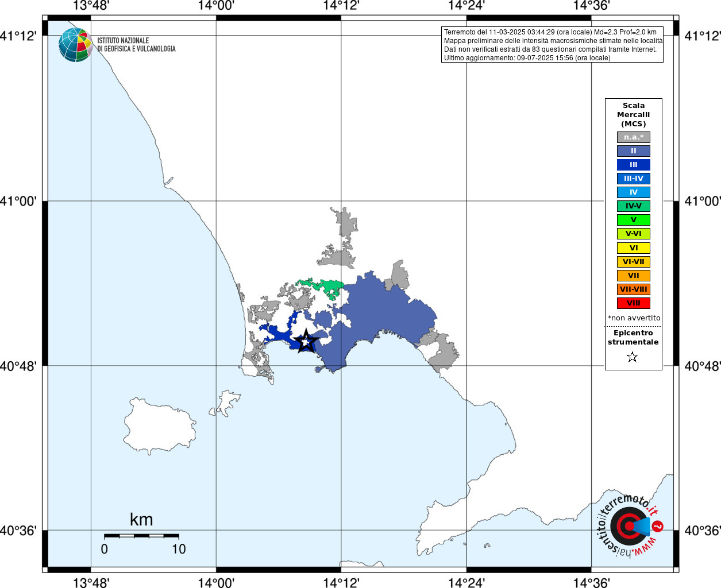
Task: Click the star symbol in the legend
Action: click(x=633, y=357)
